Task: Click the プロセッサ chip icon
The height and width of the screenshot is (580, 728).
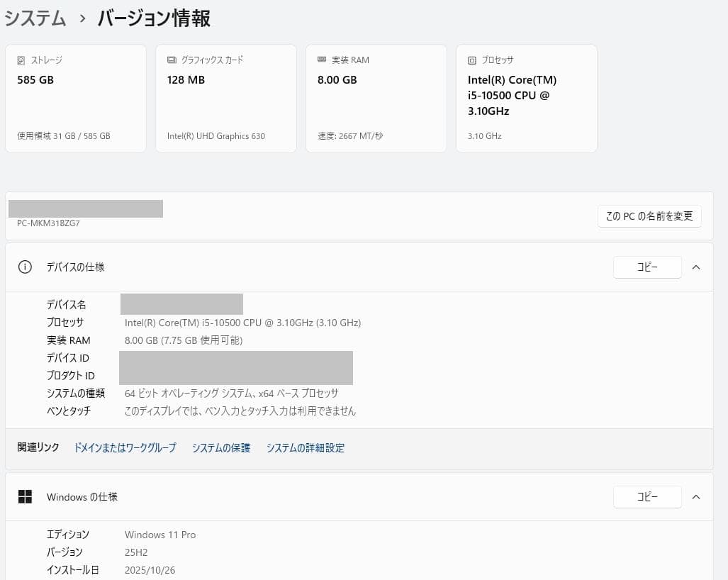Action: 471,60
